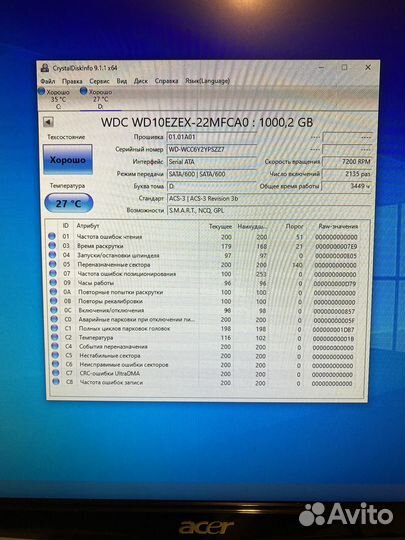
Task: Click the serial number field
Action: (211, 149)
